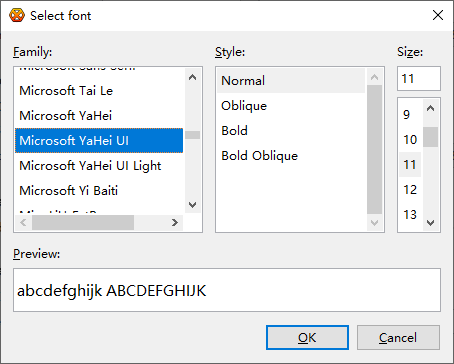
Task: Click the Style list scrollbar thumb
Action: click(374, 150)
